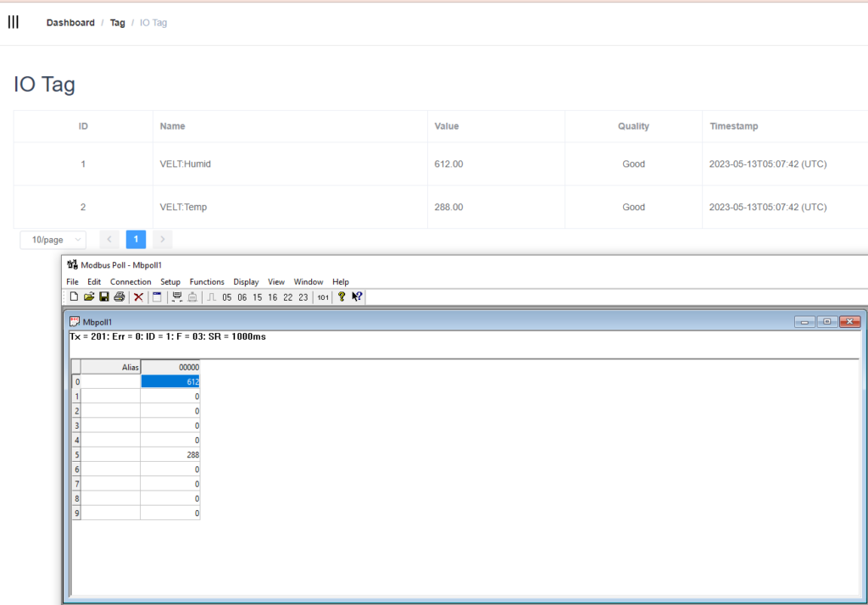The height and width of the screenshot is (605, 868).
Task: Open the 10/page page size dropdown
Action: tap(53, 240)
